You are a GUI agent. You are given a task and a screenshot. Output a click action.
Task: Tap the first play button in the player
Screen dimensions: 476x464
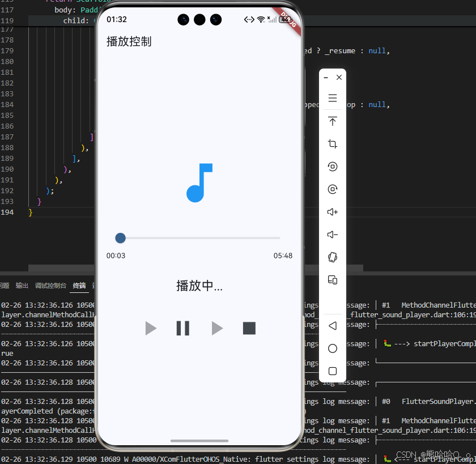point(151,329)
